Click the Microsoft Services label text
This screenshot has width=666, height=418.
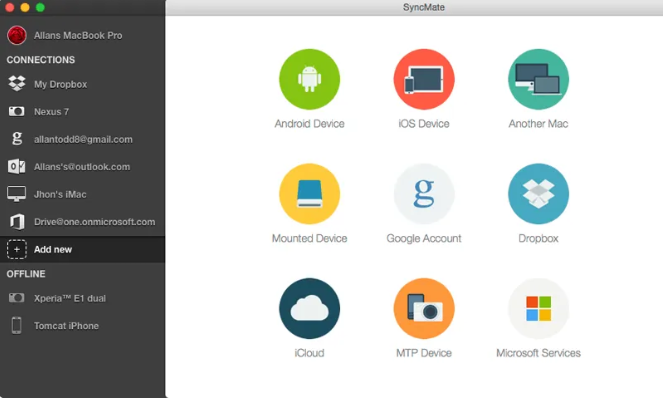(x=538, y=353)
